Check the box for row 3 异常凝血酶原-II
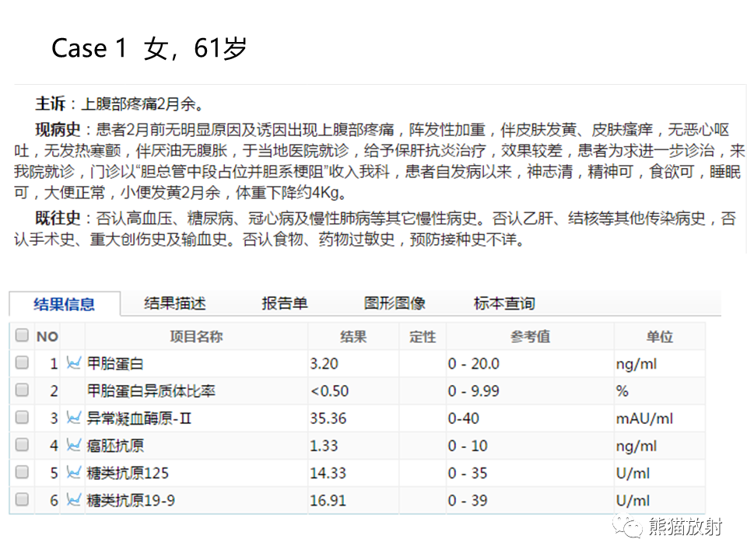This screenshot has width=747, height=560. pyautogui.click(x=22, y=418)
